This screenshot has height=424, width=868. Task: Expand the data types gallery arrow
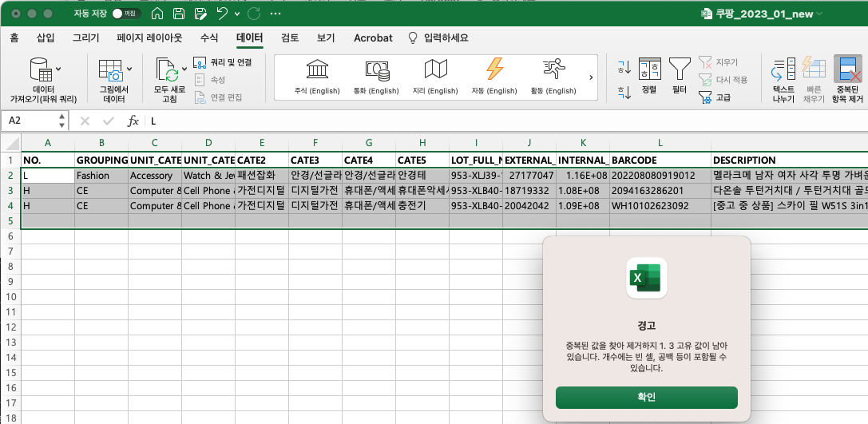click(590, 77)
